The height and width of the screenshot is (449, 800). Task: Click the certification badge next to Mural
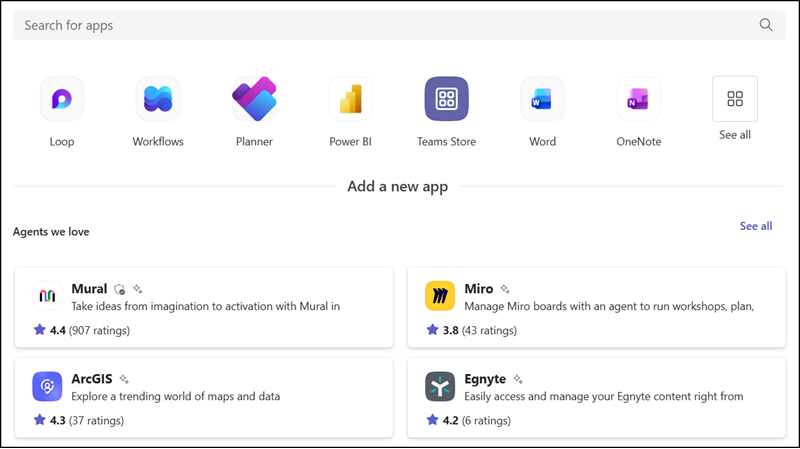tap(119, 289)
